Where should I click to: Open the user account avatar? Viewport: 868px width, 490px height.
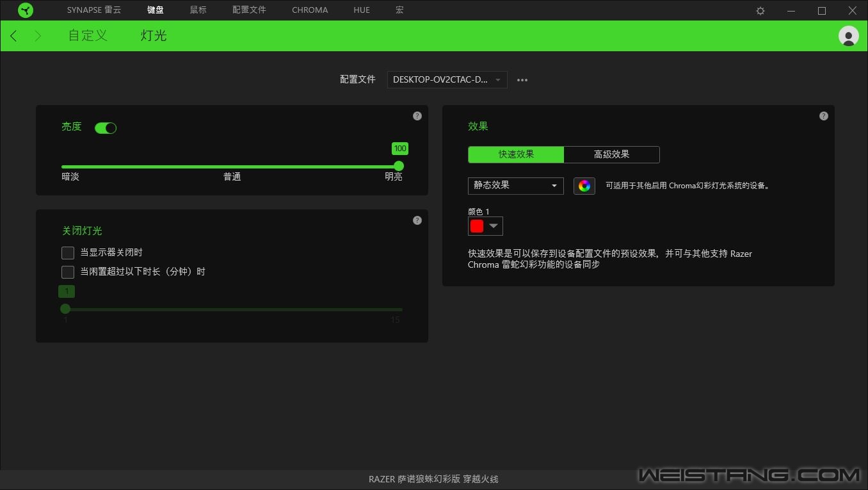[x=849, y=36]
